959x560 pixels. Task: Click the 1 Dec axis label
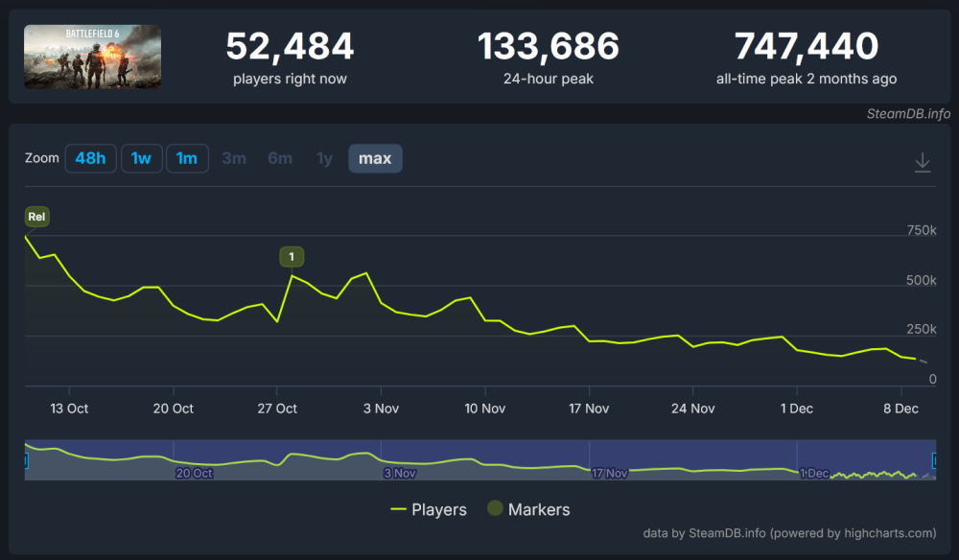(797, 408)
